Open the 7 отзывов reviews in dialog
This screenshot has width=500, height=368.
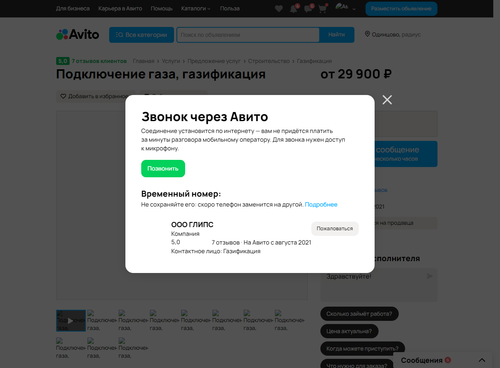click(226, 242)
